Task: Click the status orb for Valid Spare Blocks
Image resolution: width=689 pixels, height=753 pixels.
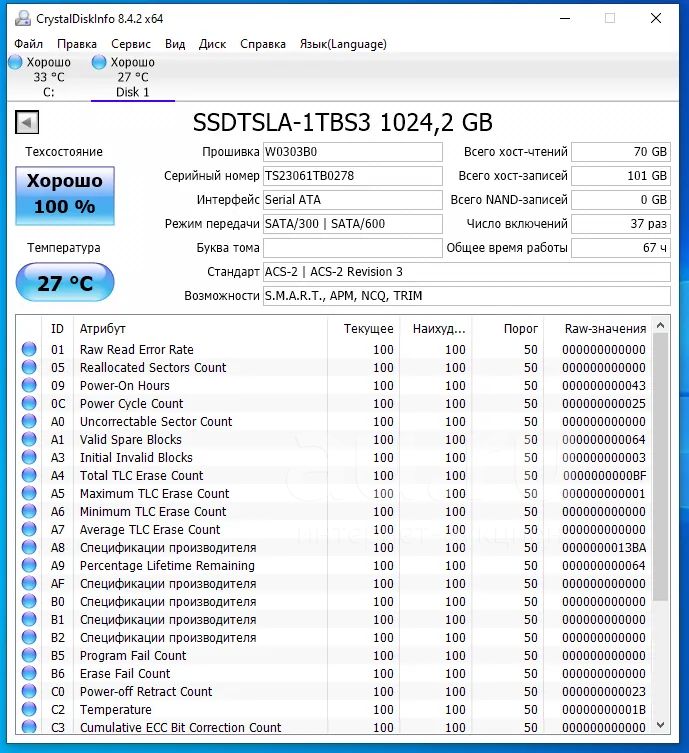Action: pyautogui.click(x=29, y=439)
